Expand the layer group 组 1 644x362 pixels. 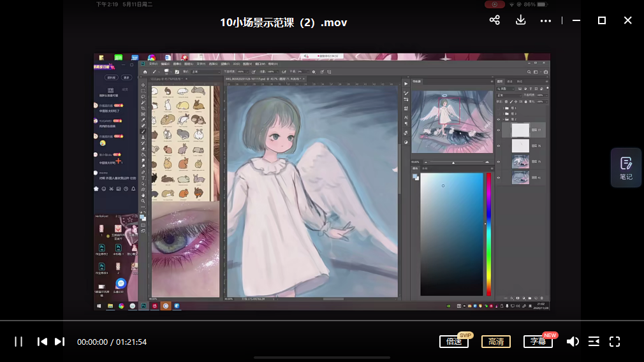pos(503,108)
